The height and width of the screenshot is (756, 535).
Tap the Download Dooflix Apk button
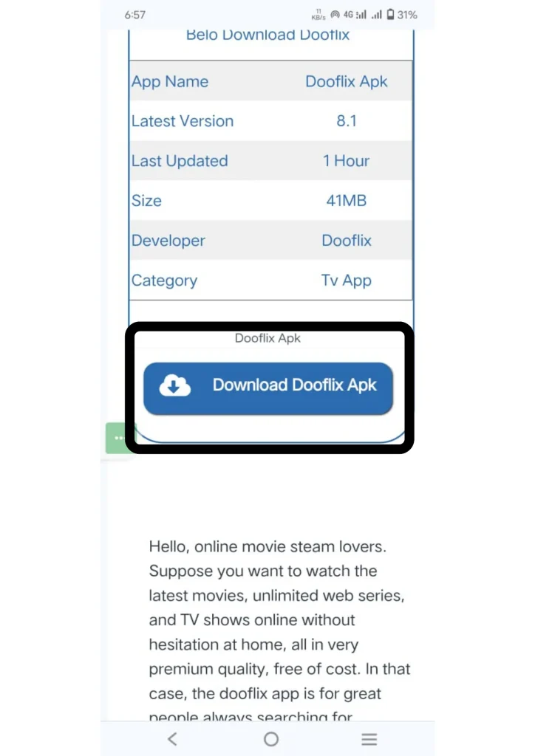click(x=268, y=388)
